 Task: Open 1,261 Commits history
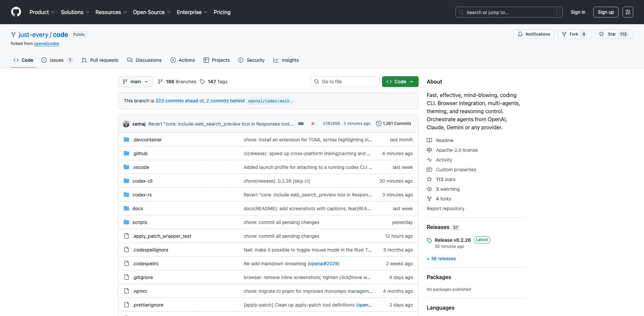click(x=393, y=124)
